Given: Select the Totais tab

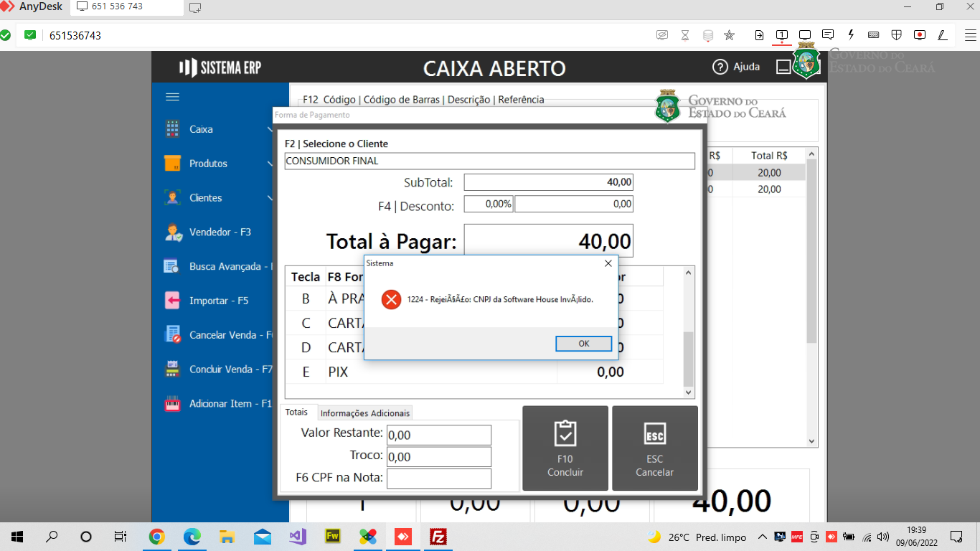Looking at the screenshot, I should pos(296,413).
